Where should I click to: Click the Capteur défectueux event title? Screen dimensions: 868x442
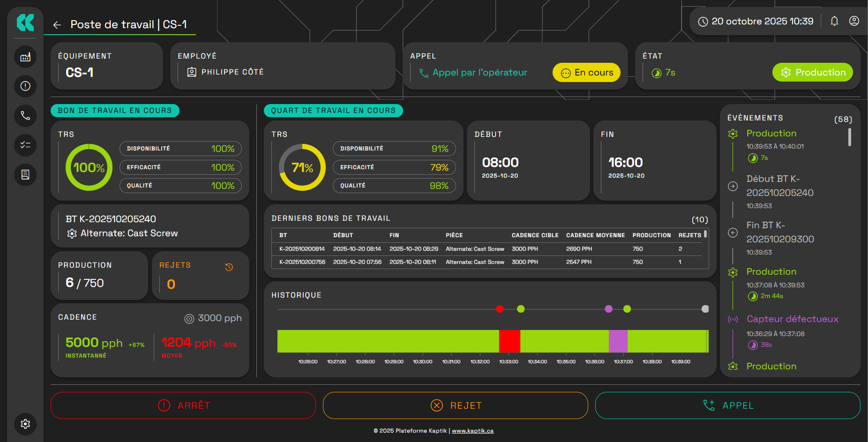[x=793, y=319]
